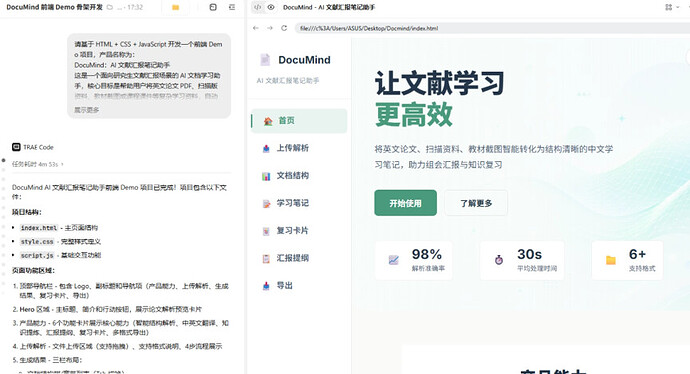This screenshot has width=690, height=374.
Task: Click the stopwatch icon on the 30s card
Action: [x=499, y=260]
